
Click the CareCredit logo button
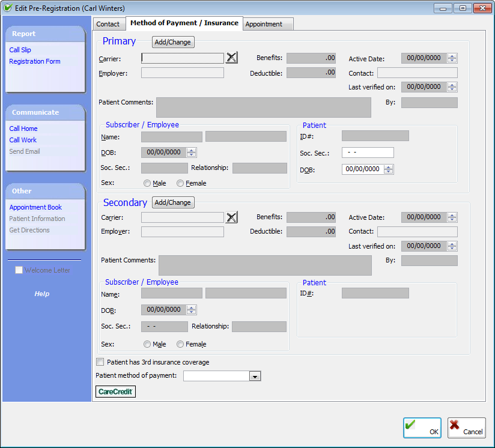(116, 392)
